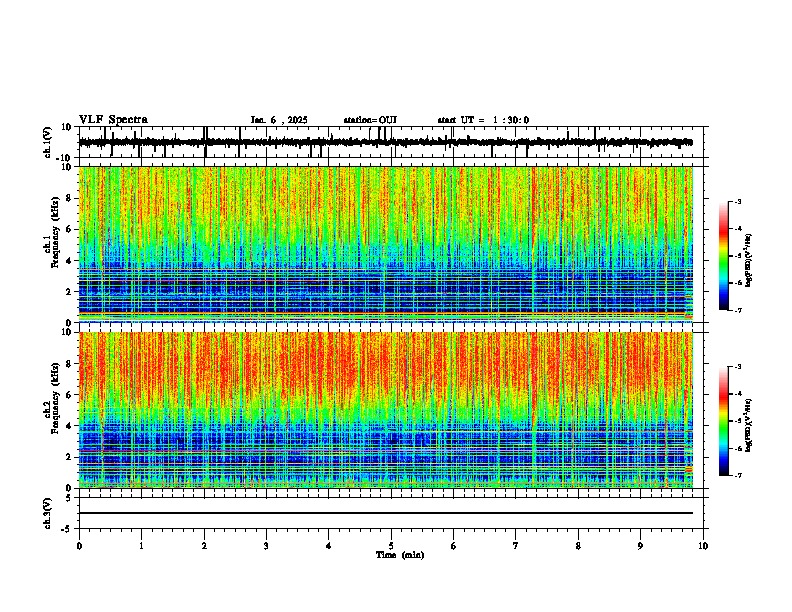Click the bottom time-axis tick label "1"
792x612 pixels.
141,546
